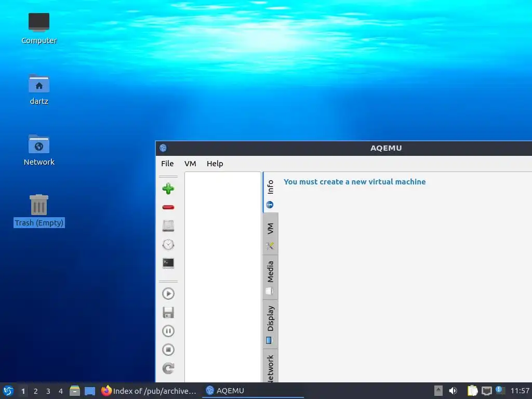This screenshot has height=399, width=532.
Task: Open the VM menu in AQEMU
Action: (x=190, y=164)
